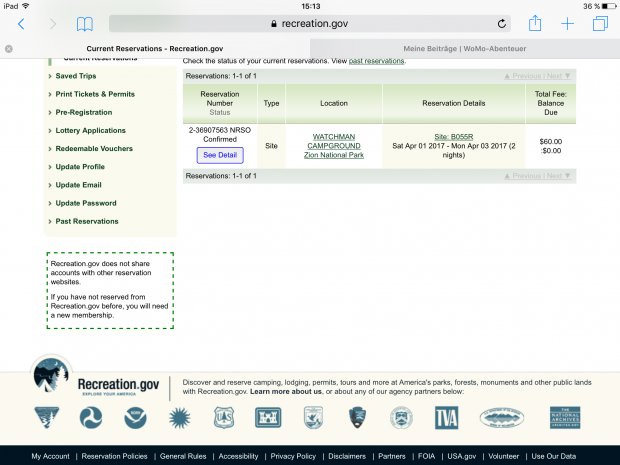Go to Pre-Registration
620x465 pixels.
coord(83,112)
